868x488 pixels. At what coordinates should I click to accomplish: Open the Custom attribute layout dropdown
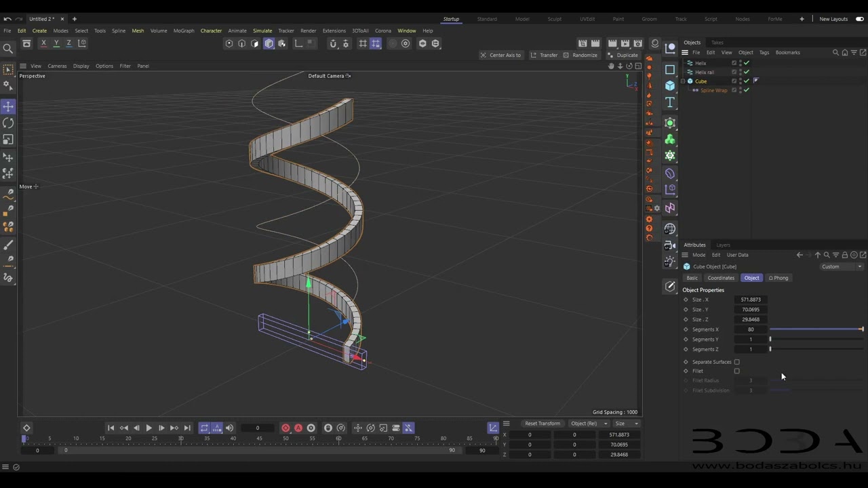point(842,266)
